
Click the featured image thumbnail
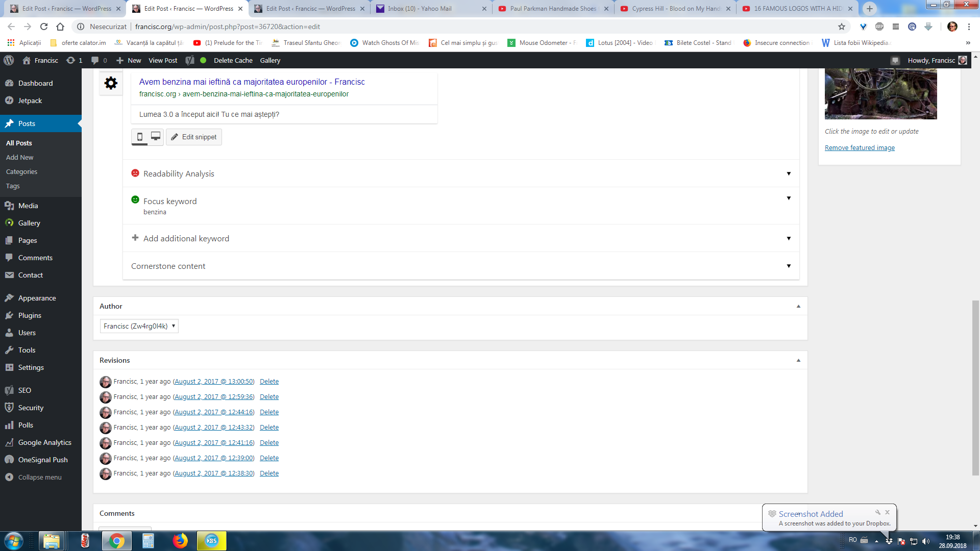pos(880,94)
